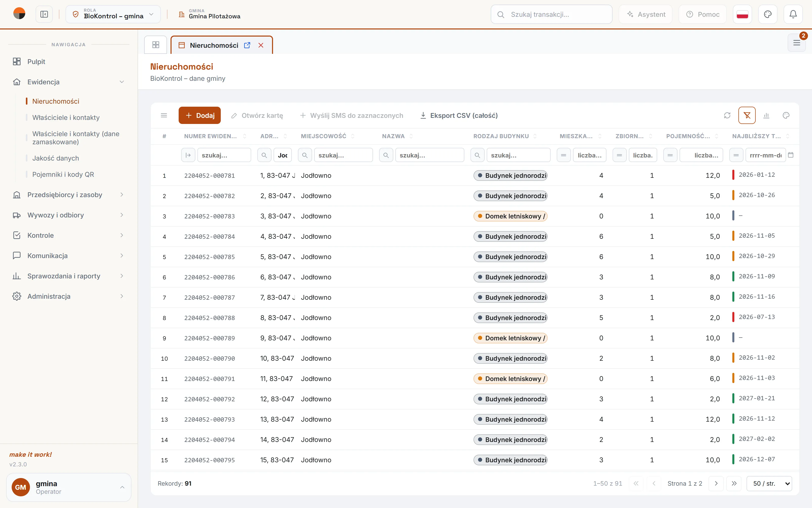Open the 50 / str. page size dropdown

pos(769,483)
